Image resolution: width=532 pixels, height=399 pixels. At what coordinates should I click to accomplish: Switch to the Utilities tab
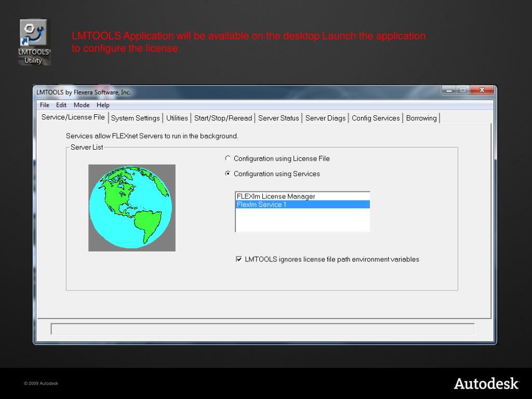coord(177,118)
